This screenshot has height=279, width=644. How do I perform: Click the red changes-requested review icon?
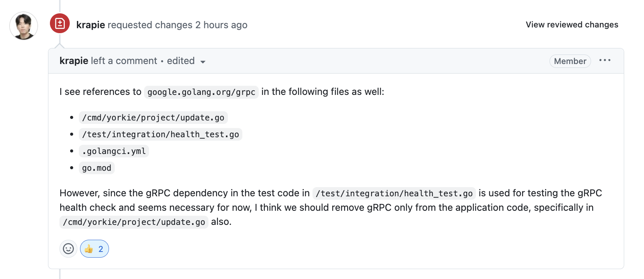pyautogui.click(x=60, y=24)
